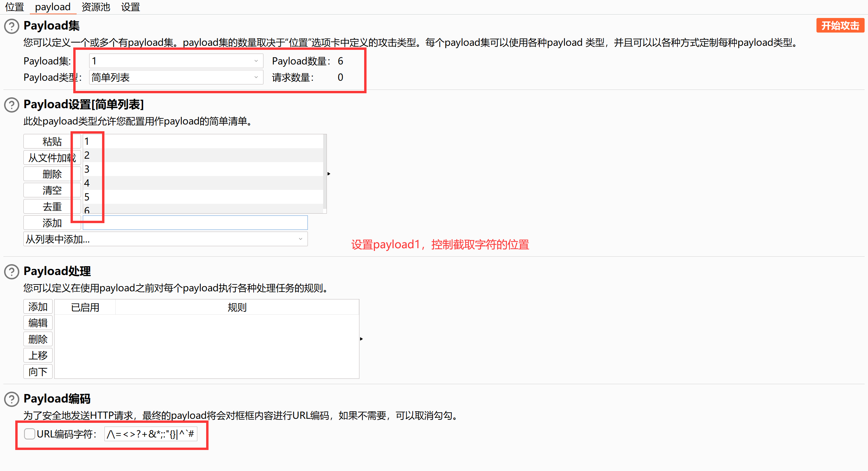Open help icon beside Payload编码 heading
Screen dimensions: 868x471
pos(12,399)
